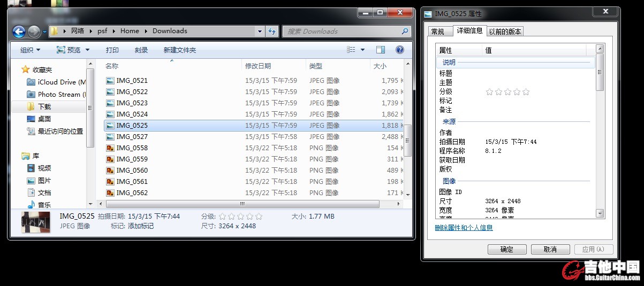Screen dimensions: 644x286
Task: Click the 添加标记 tag field
Action: 141,226
